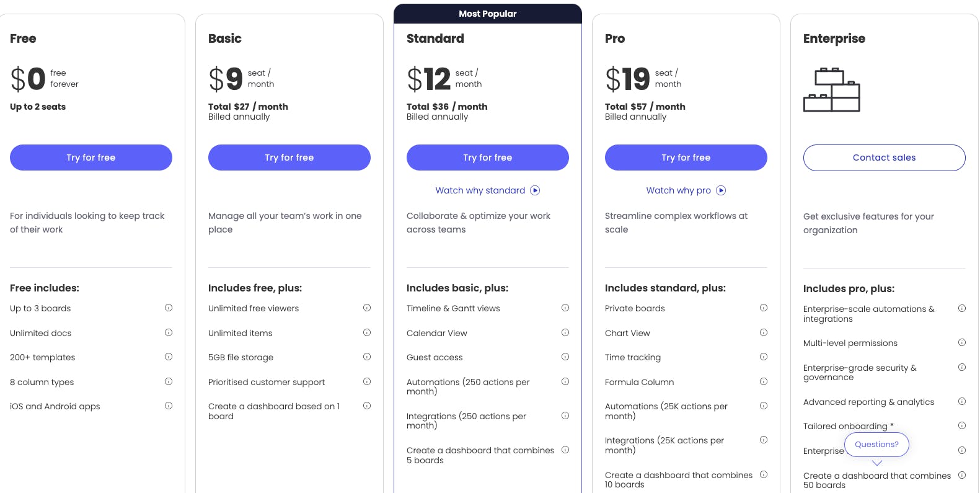Click the info icon next to "Timeline & Gantt views"
This screenshot has height=493, width=980.
[x=565, y=308]
